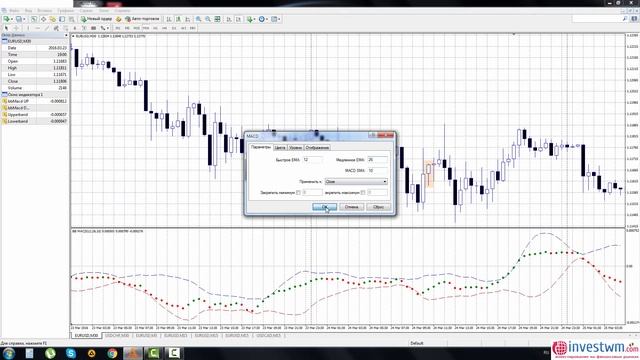Open the Templates icon
This screenshot has height=360, width=640.
point(274,19)
